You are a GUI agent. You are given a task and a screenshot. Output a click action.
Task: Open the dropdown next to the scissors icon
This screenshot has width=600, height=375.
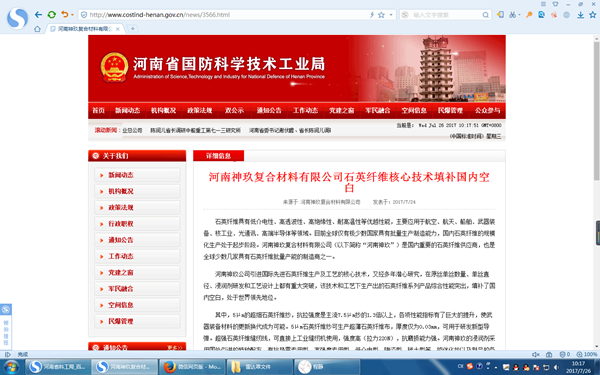point(519,15)
